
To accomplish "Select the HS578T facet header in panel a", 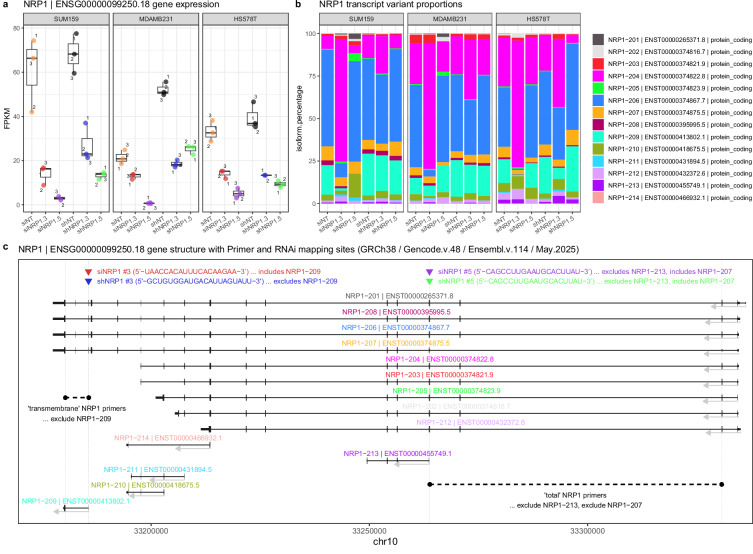I will click(245, 19).
